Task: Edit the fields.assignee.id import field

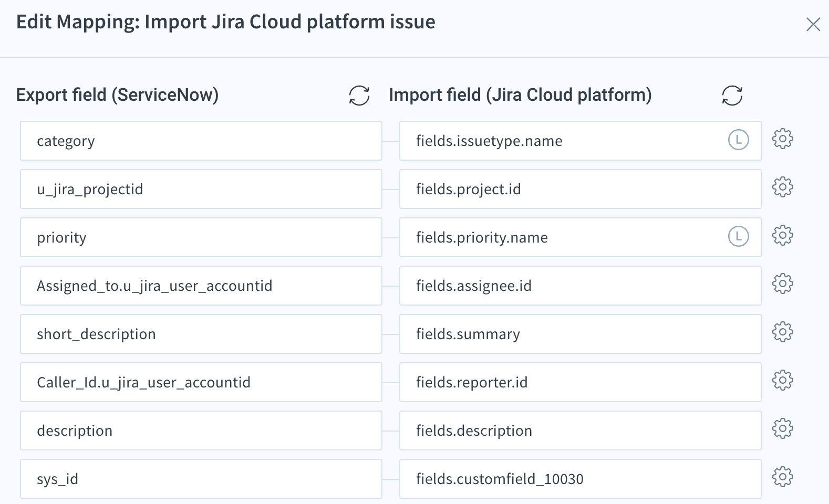Action: click(581, 286)
